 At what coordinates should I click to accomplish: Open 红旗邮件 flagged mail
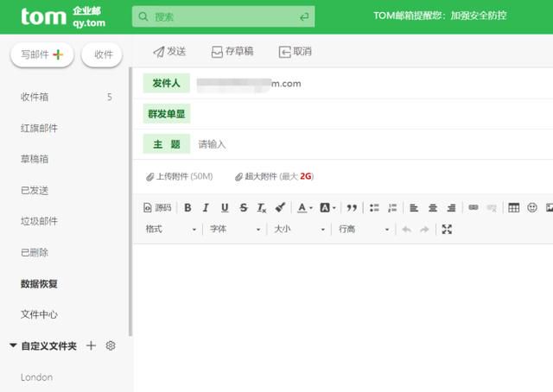click(39, 128)
